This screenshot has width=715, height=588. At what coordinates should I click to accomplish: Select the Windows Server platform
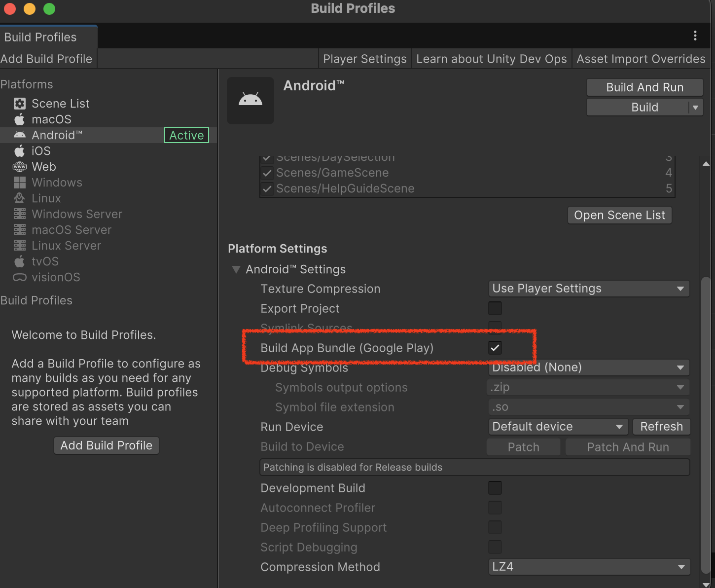[x=108, y=214]
